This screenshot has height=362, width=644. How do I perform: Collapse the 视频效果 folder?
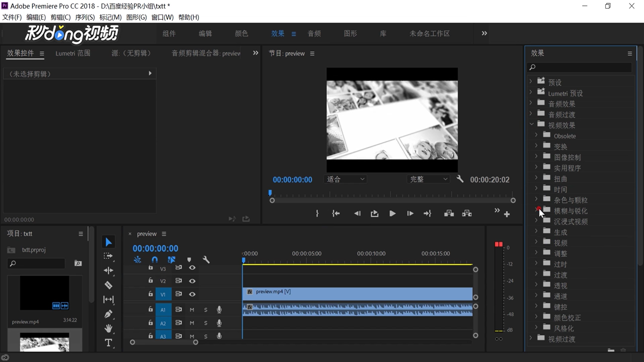531,124
